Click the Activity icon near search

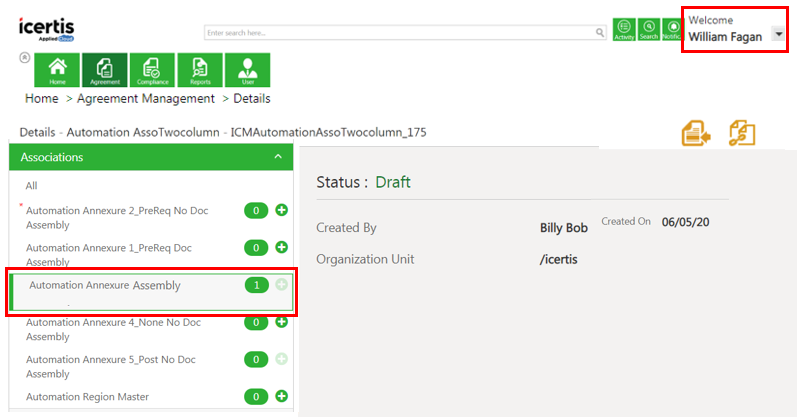624,29
